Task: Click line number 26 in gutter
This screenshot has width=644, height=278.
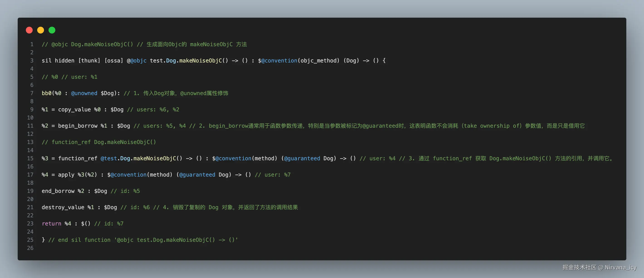Action: click(x=30, y=248)
